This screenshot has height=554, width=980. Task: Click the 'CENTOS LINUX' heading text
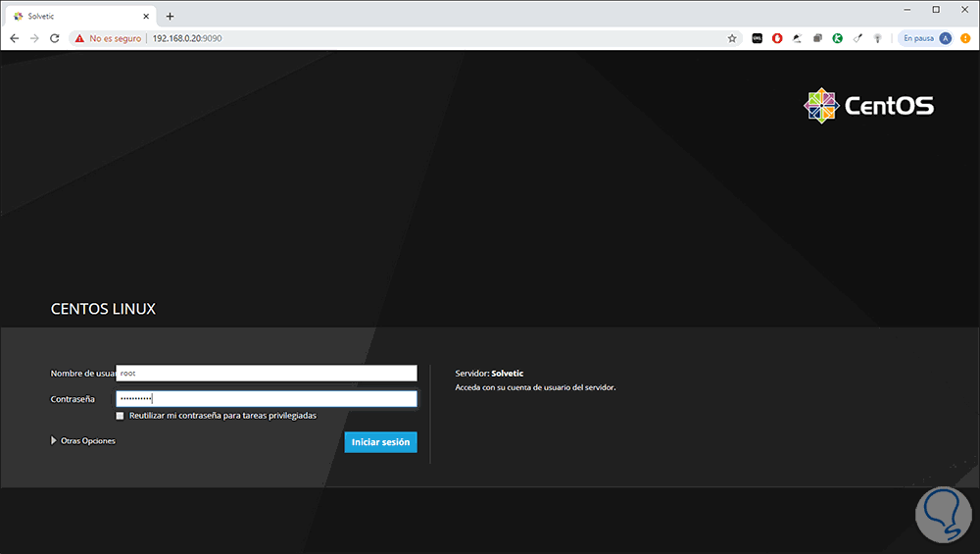point(103,309)
